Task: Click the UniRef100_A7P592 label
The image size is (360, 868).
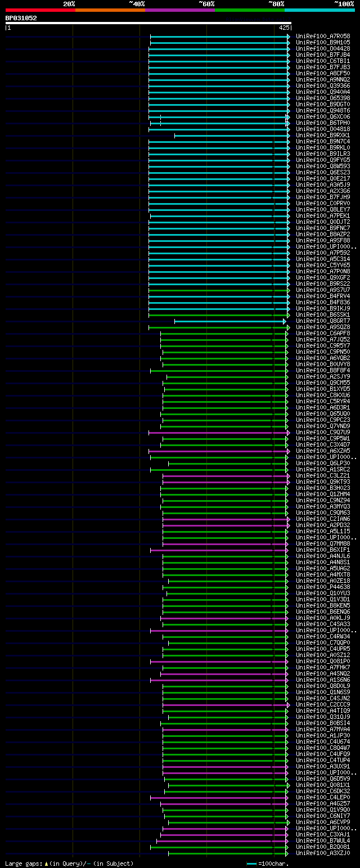Action: tap(323, 253)
